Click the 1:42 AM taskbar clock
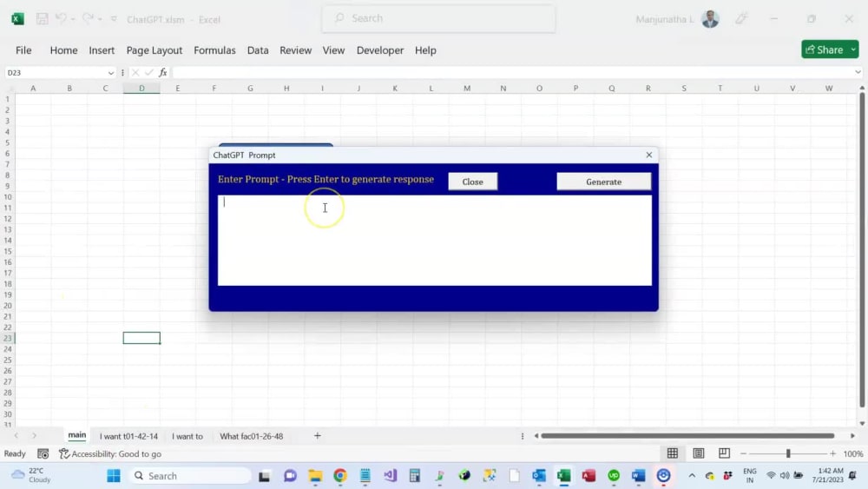Screen dimensions: 868x489 point(827,475)
